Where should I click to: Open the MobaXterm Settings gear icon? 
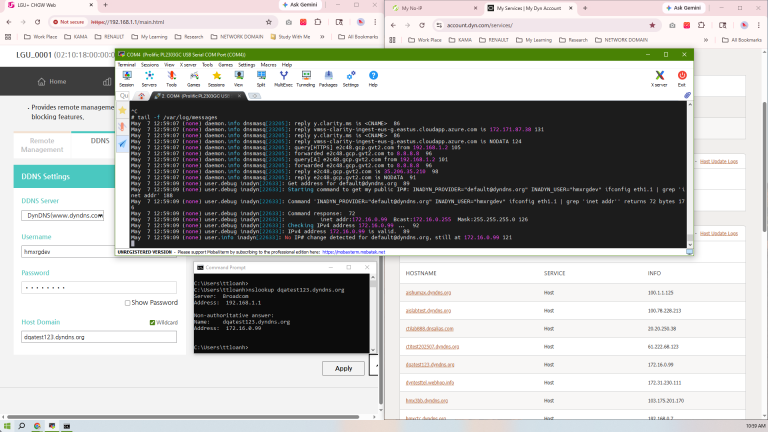[x=351, y=78]
